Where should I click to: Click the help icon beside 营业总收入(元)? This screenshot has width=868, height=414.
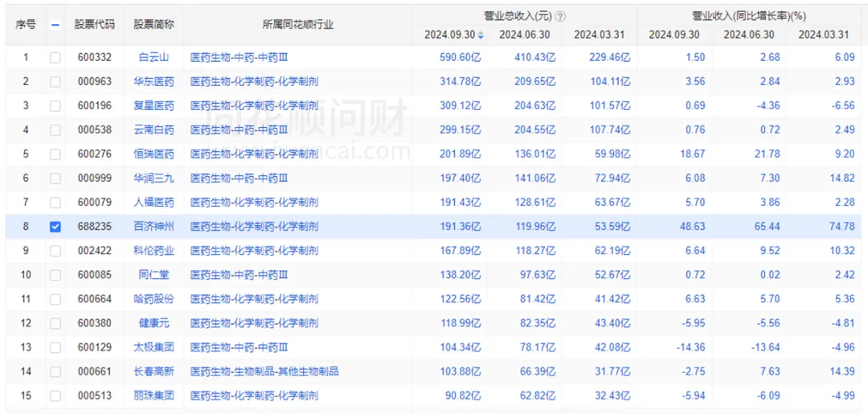tap(560, 16)
